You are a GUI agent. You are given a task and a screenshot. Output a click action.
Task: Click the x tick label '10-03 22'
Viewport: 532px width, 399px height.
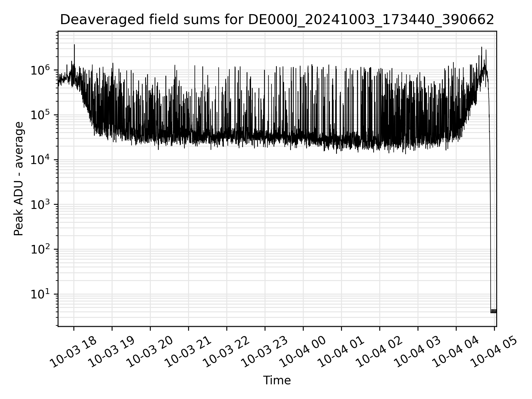pyautogui.click(x=227, y=352)
